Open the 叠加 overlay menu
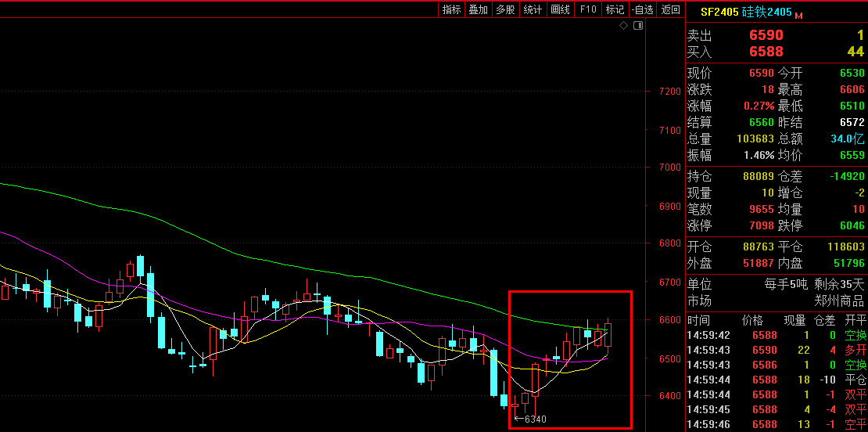The height and width of the screenshot is (432, 868). point(478,9)
